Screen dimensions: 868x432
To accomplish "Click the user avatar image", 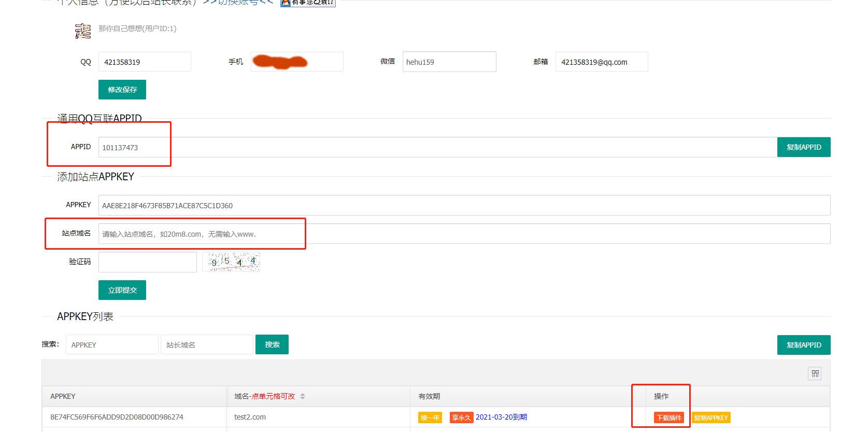I will click(x=83, y=31).
